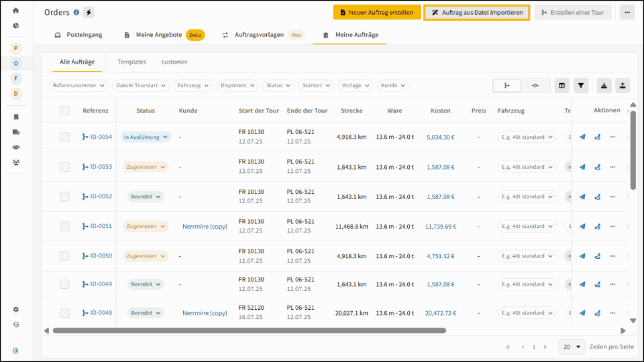Select the D circle sidebar icon
644x362 pixels.
coord(15,94)
